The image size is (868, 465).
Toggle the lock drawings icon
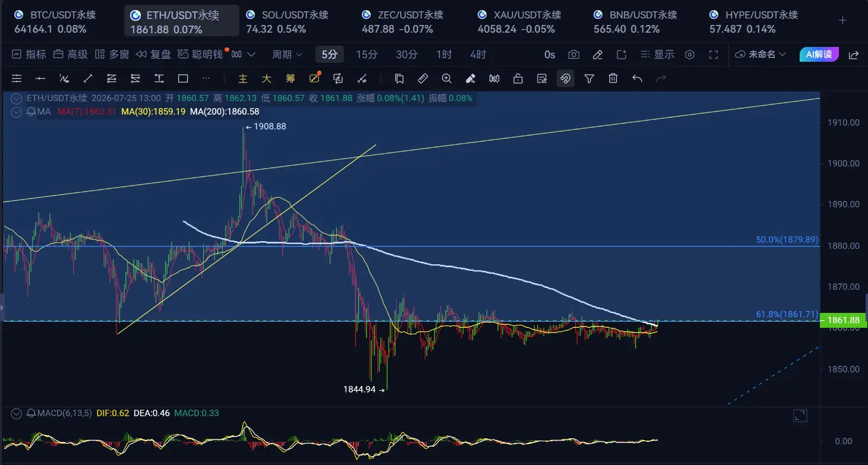pos(518,78)
